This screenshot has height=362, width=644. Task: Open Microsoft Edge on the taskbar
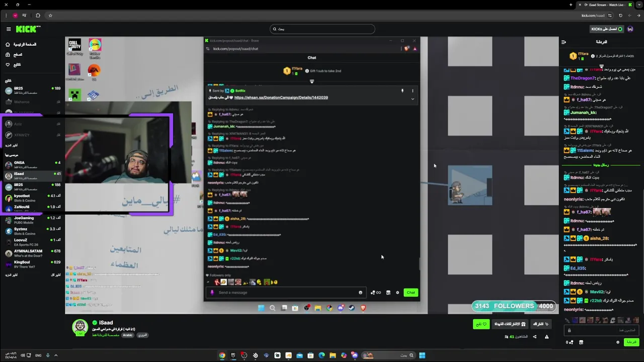[321, 355]
